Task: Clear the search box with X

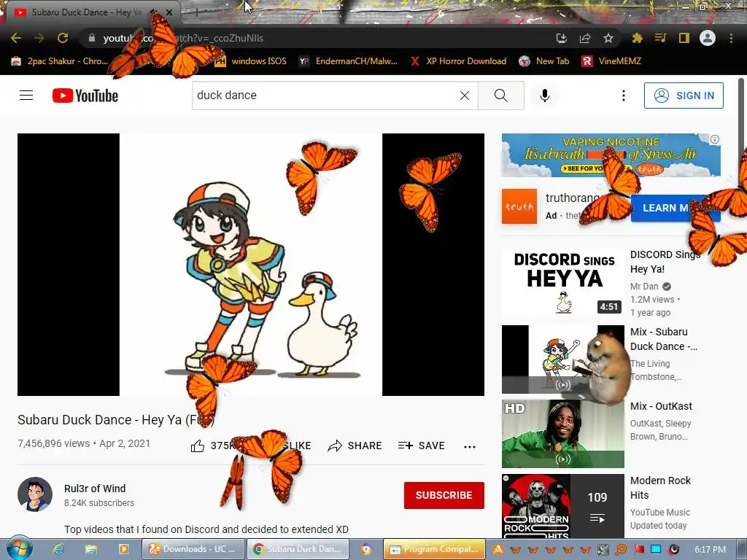Action: pos(465,96)
